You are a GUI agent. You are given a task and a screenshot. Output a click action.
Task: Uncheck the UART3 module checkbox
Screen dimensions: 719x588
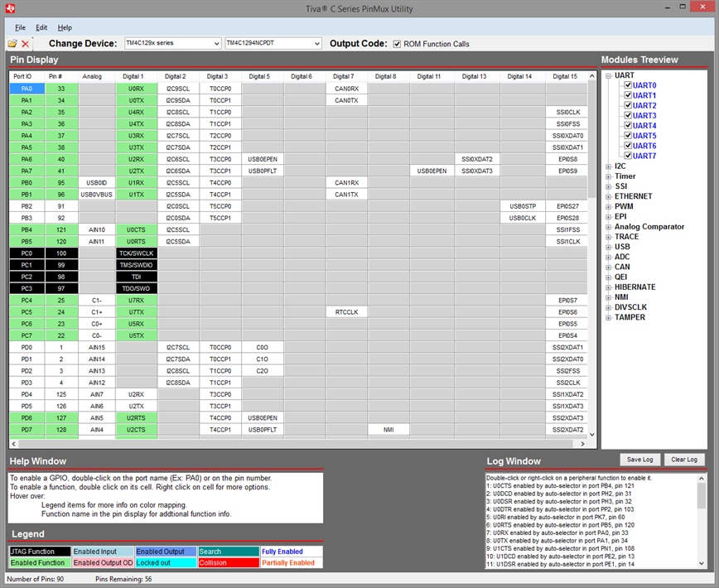click(628, 115)
